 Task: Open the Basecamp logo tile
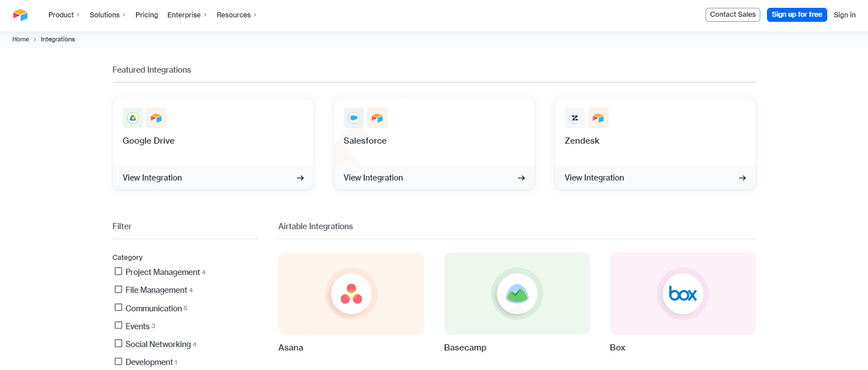517,293
